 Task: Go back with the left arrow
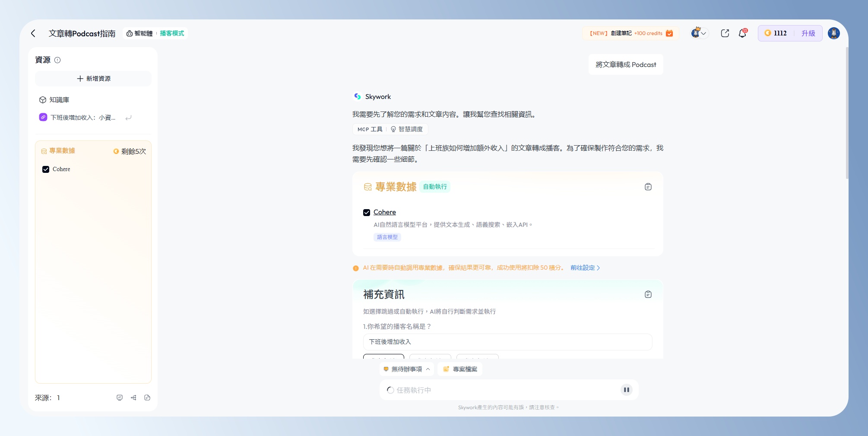click(33, 33)
